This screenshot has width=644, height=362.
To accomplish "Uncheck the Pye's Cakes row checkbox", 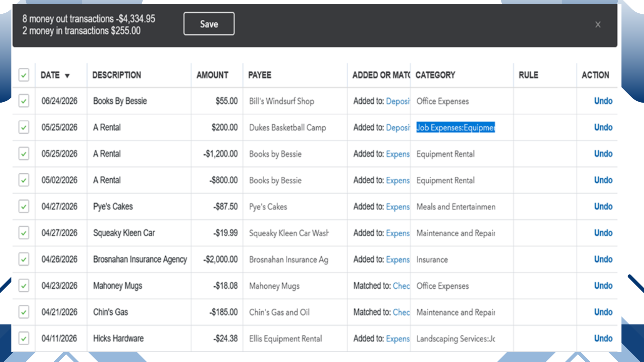I will click(x=24, y=206).
